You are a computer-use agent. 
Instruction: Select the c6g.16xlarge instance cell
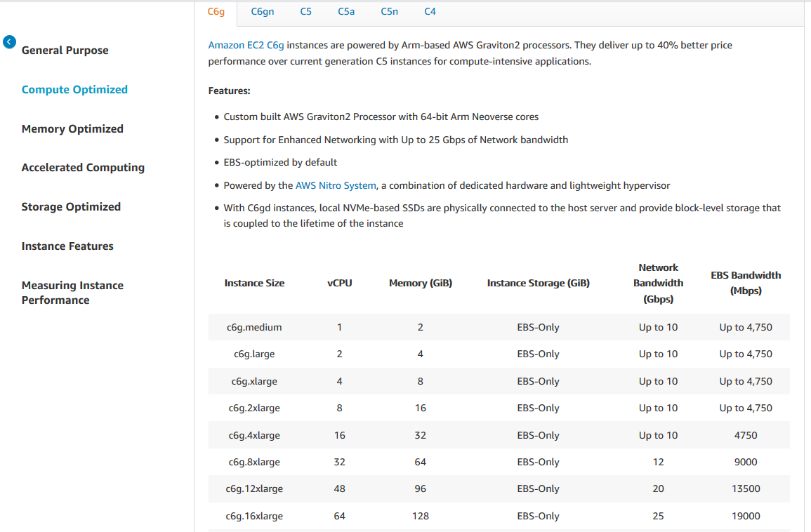254,517
